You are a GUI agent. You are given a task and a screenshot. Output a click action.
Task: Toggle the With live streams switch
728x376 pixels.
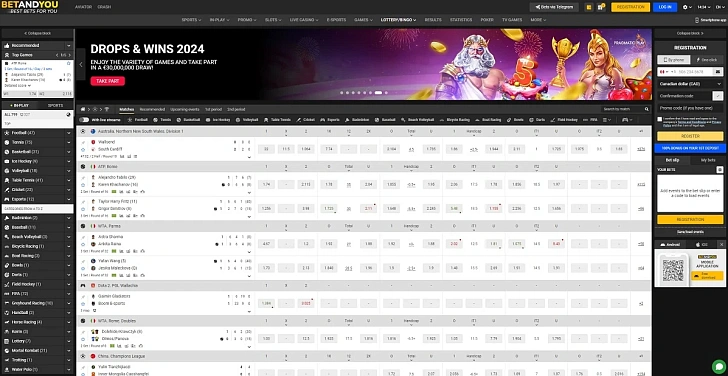pos(84,120)
